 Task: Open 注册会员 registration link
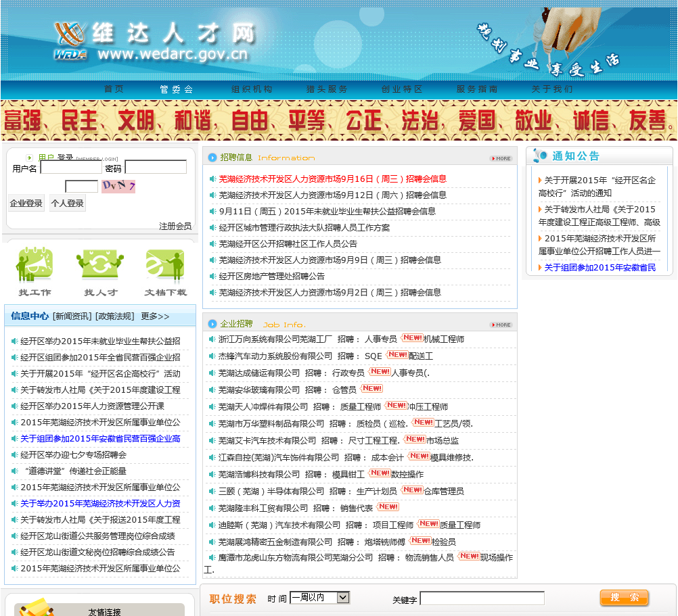(x=175, y=226)
